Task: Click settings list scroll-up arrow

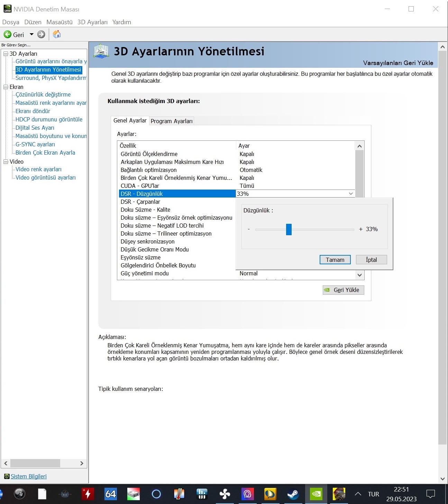Action: (x=359, y=146)
